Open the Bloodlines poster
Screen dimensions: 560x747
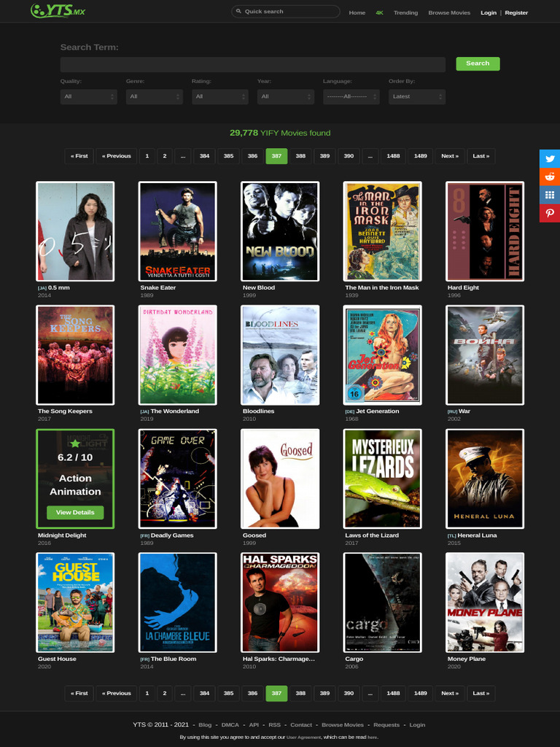[x=280, y=355]
